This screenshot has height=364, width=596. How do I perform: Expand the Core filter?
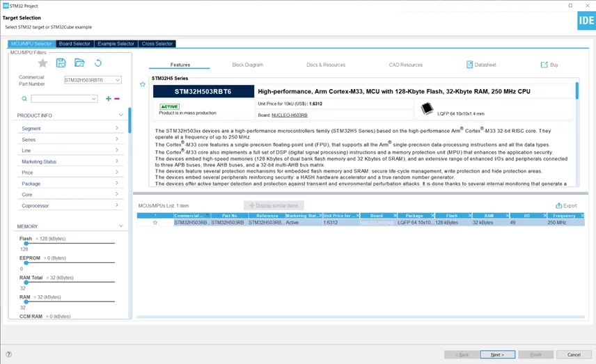117,194
